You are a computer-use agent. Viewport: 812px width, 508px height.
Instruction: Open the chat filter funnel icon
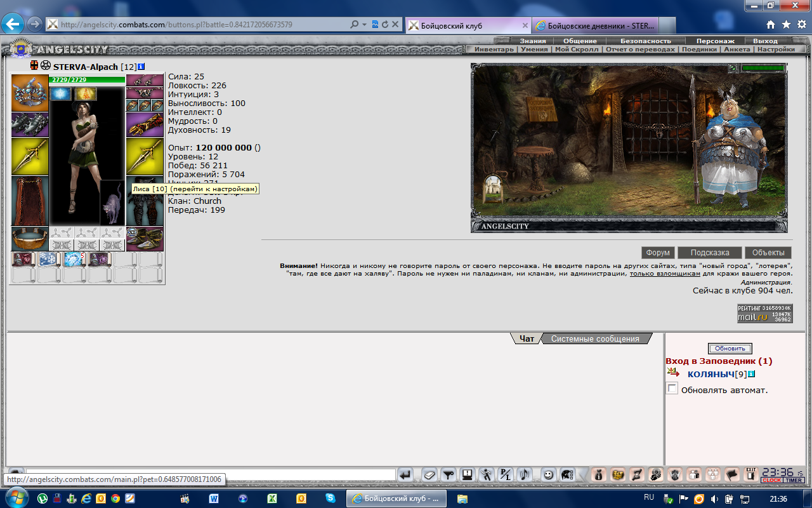point(449,474)
